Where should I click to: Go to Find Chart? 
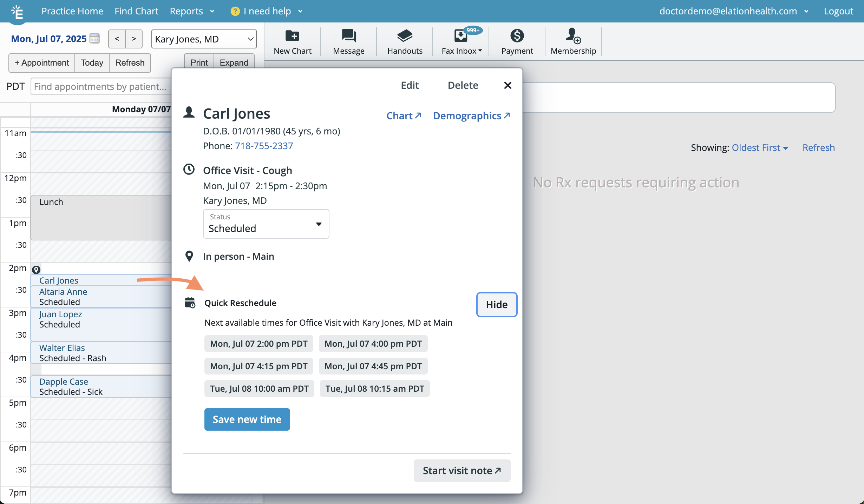tap(136, 11)
